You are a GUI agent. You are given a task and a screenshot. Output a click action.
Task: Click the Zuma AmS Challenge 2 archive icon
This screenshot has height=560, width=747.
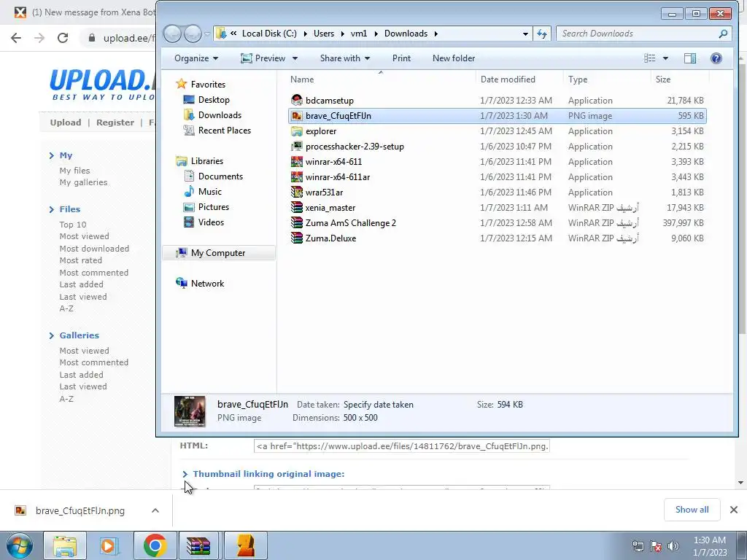[297, 222]
